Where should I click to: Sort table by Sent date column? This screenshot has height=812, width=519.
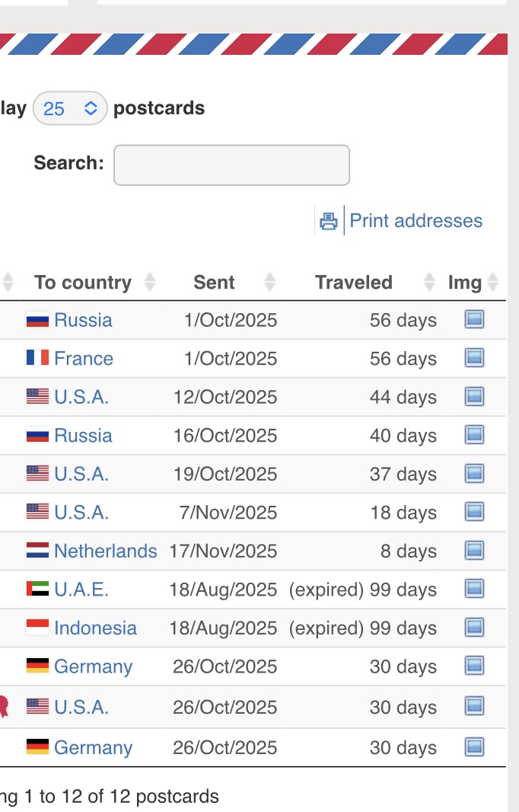(x=215, y=283)
